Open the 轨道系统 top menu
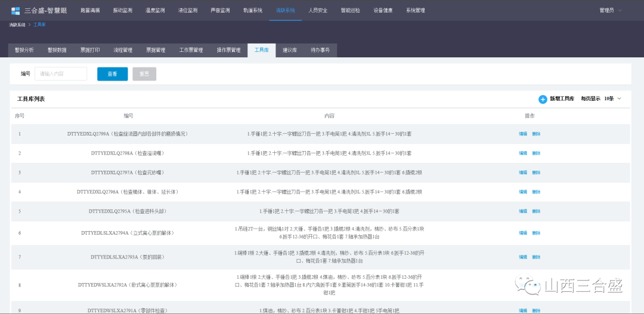The width and height of the screenshot is (644, 314). tap(253, 11)
